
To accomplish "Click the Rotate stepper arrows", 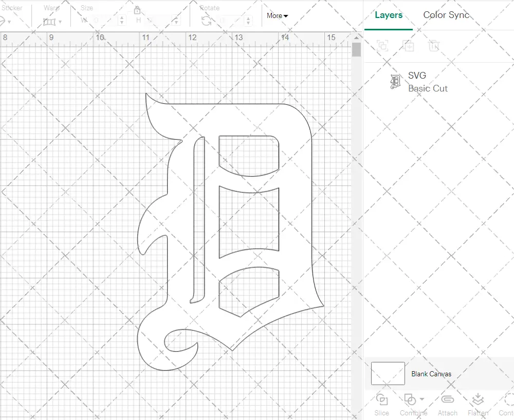I will [x=248, y=21].
